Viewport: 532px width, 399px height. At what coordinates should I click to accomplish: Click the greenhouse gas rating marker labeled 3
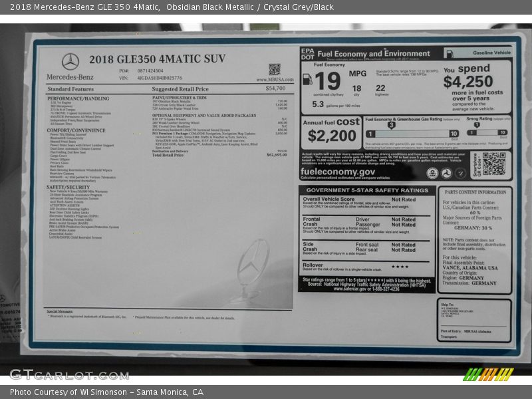point(391,125)
